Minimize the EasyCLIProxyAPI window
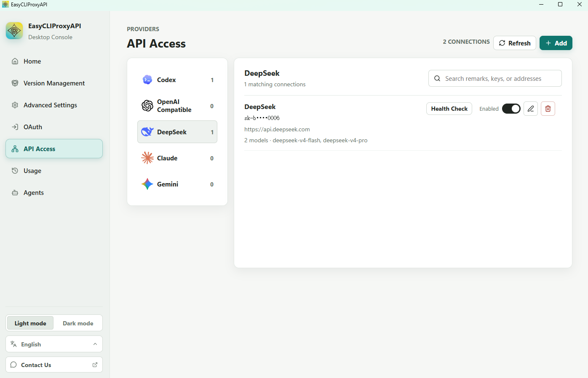588x378 pixels. 541,4
